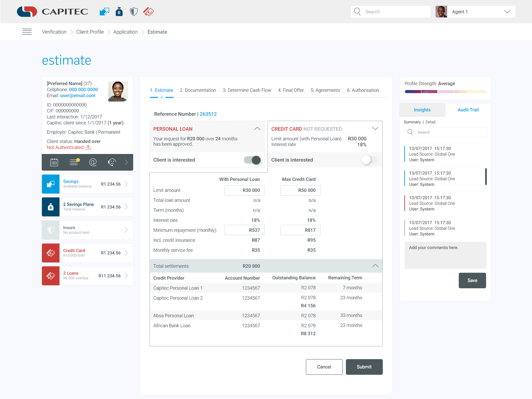Screen dimensions: 532x399
Task: Click the Audit Trail Search field
Action: coord(445,132)
